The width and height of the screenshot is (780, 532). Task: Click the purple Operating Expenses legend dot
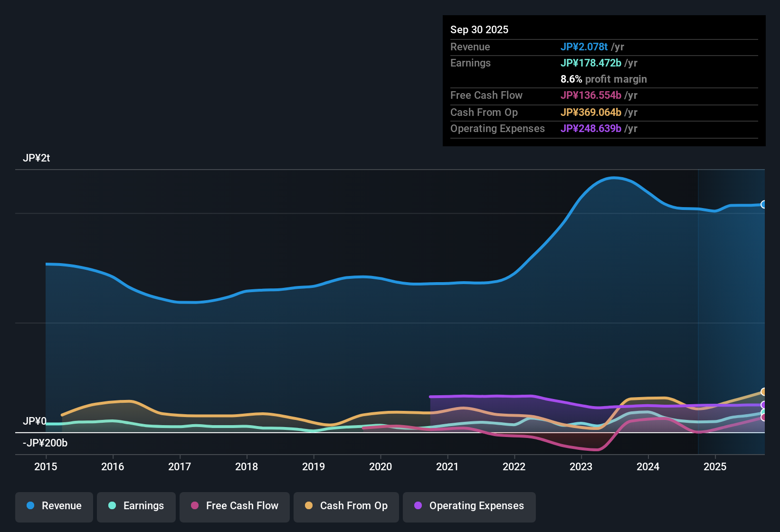click(x=419, y=506)
